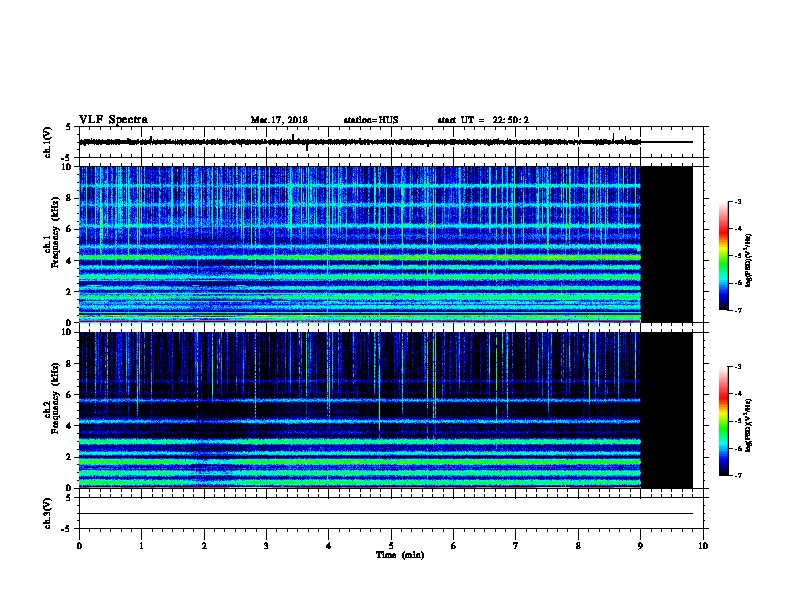
Task: Click the "-7" label on ch.1 color bar
Action: click(737, 310)
